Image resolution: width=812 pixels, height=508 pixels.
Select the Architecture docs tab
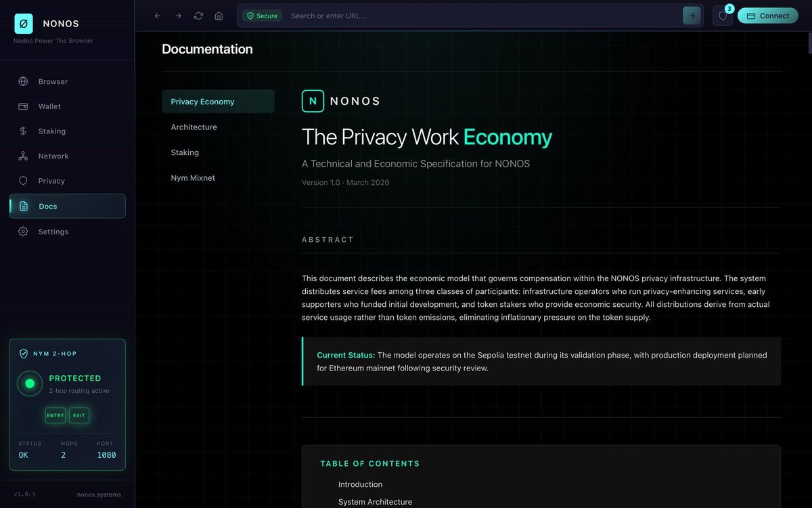pos(218,127)
